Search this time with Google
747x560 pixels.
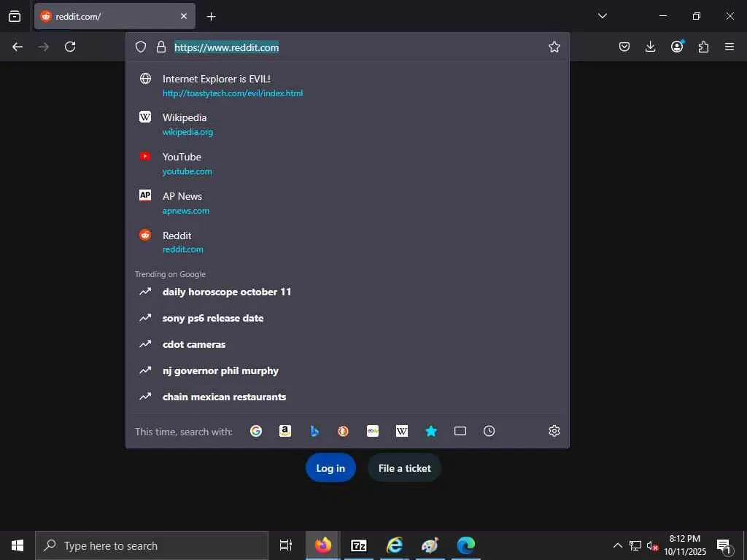(256, 431)
